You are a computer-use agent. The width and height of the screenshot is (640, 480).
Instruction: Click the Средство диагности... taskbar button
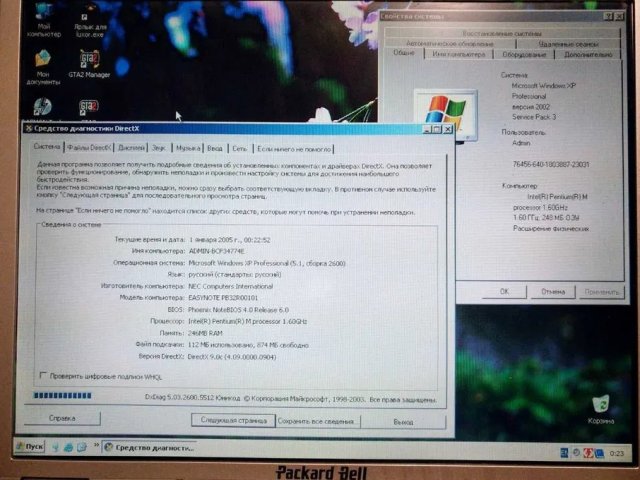pos(149,448)
